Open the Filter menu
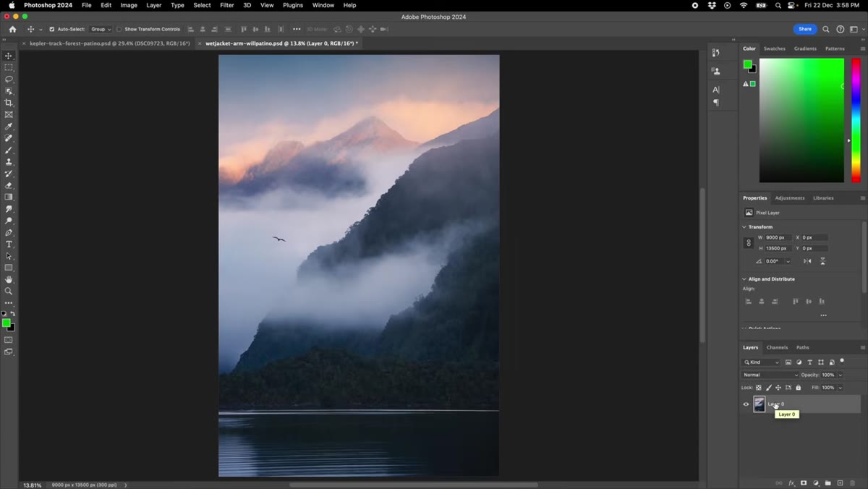This screenshot has height=489, width=868. click(227, 5)
